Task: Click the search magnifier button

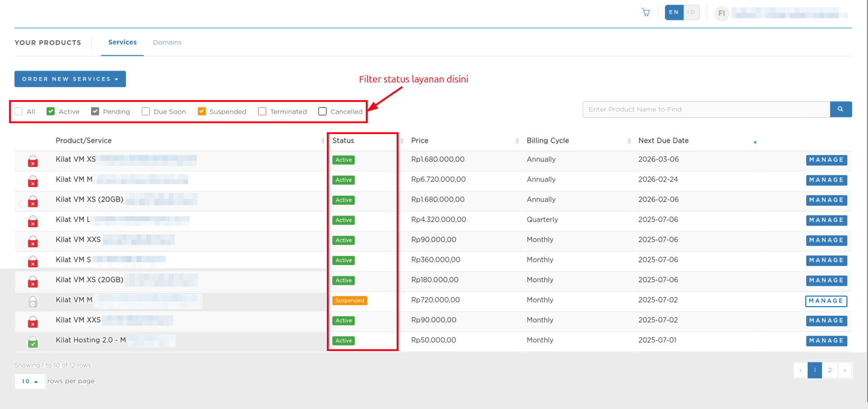Action: (840, 109)
